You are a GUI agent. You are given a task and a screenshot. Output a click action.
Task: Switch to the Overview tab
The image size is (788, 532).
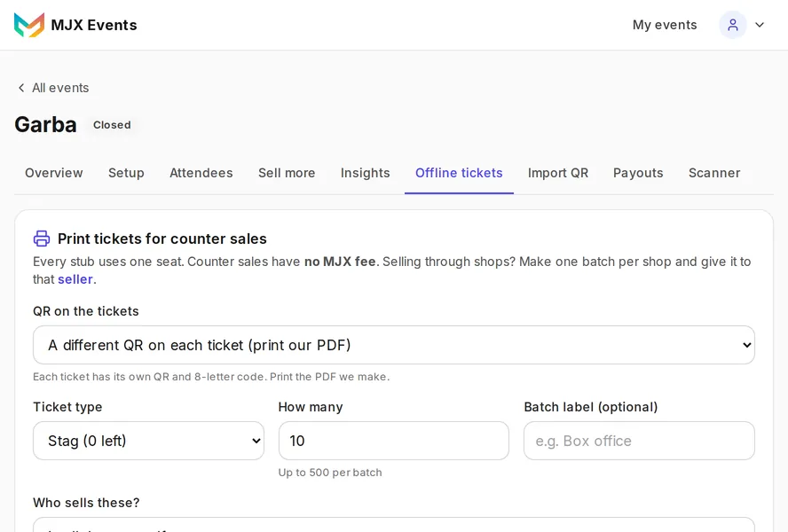tap(54, 173)
